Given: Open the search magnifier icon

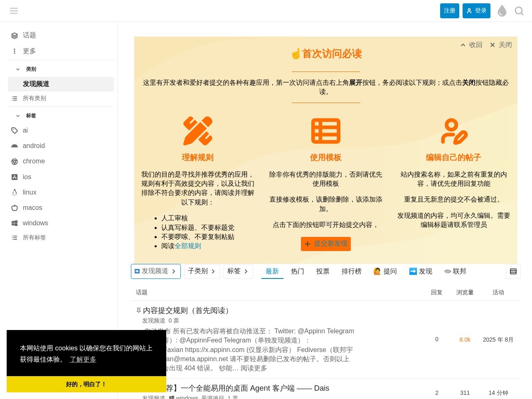Looking at the screenshot, I should (x=519, y=11).
